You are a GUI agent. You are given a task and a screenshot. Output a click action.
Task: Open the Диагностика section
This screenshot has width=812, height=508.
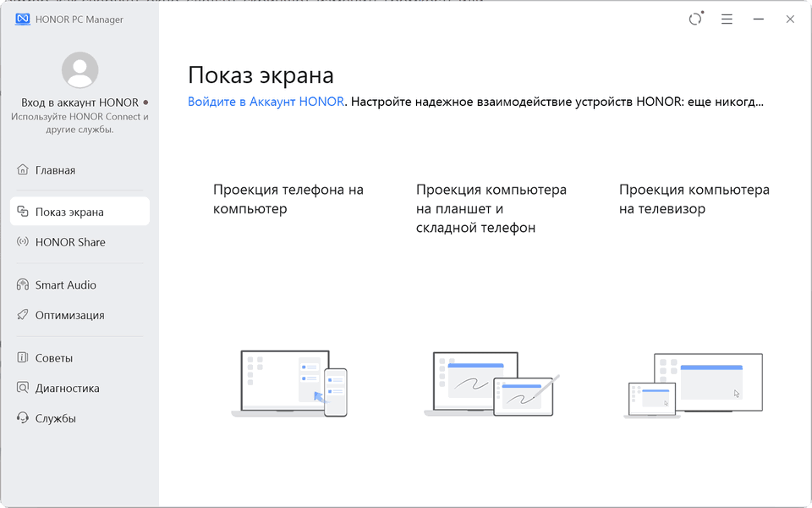click(80, 388)
